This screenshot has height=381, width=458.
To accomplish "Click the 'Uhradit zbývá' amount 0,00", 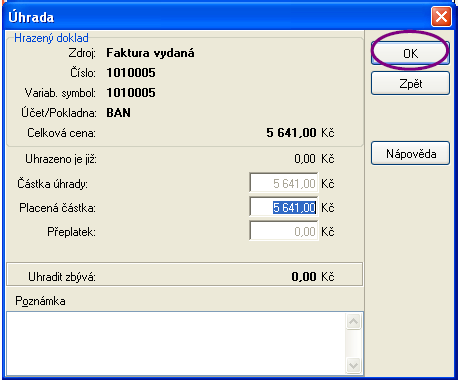I will [x=304, y=276].
